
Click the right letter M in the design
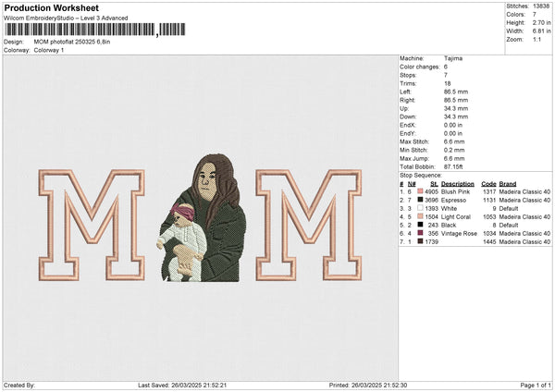click(309, 225)
